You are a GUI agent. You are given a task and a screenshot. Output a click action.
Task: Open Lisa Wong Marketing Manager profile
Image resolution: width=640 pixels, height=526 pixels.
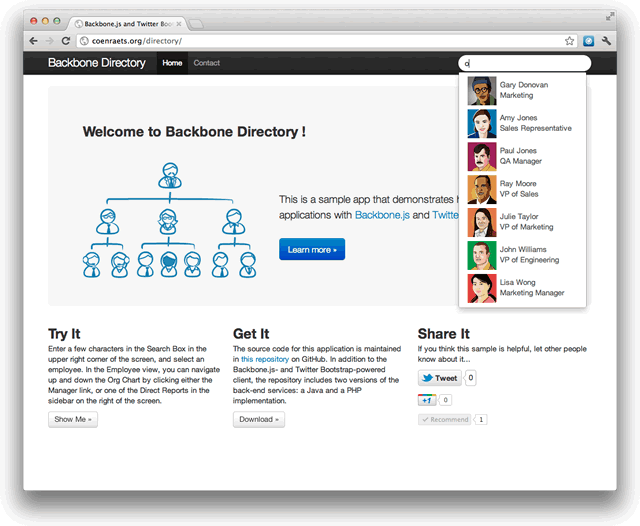(x=522, y=288)
